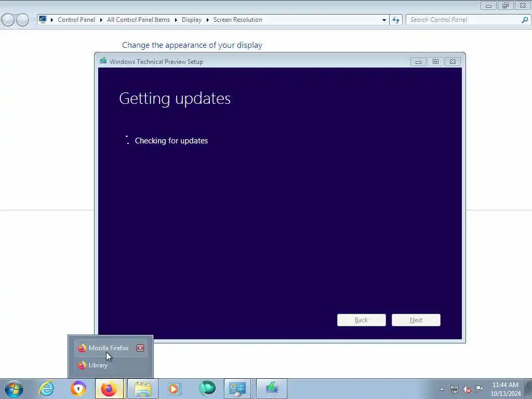Close Mozilla Firefox window from preview list

(140, 348)
